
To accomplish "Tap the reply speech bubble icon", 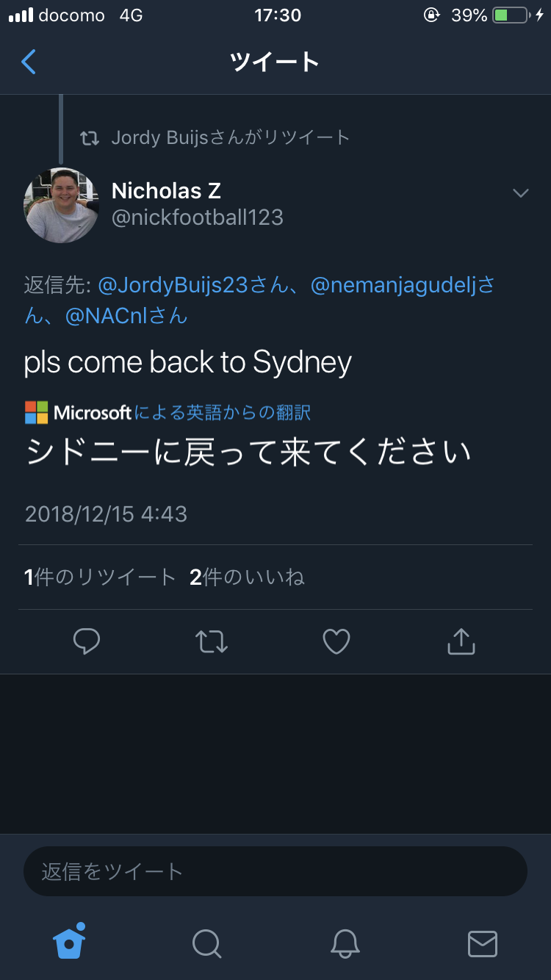I will coord(87,641).
